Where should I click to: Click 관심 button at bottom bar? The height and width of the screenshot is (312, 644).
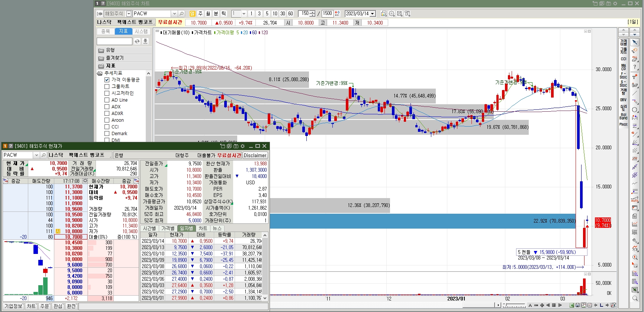[58, 306]
